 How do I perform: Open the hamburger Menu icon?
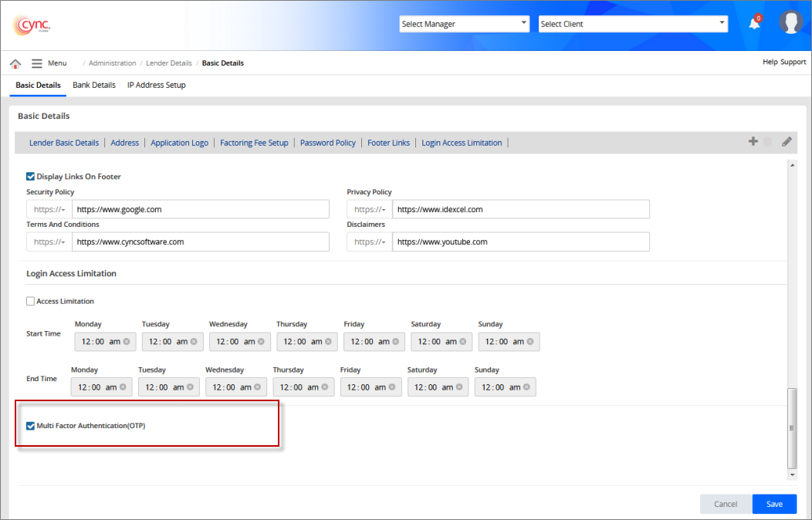[37, 63]
